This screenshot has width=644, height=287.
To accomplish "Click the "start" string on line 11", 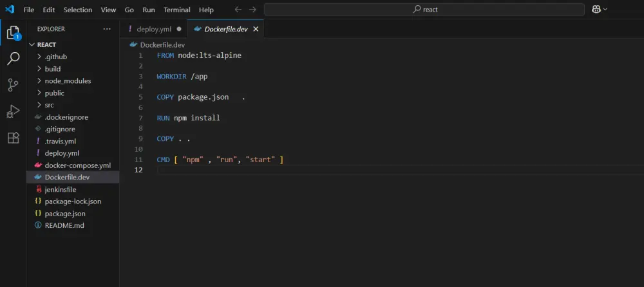I will [x=260, y=160].
